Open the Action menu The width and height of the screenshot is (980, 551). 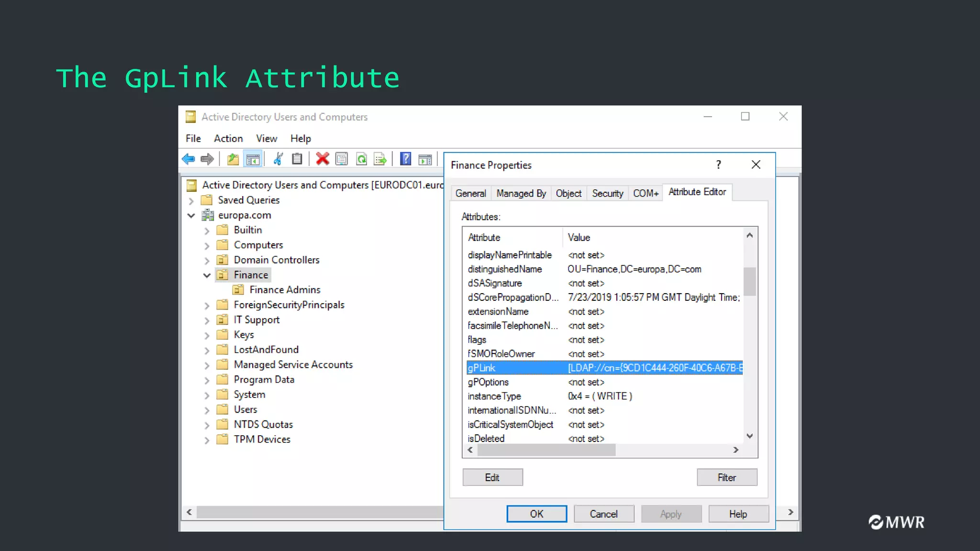[x=228, y=138]
